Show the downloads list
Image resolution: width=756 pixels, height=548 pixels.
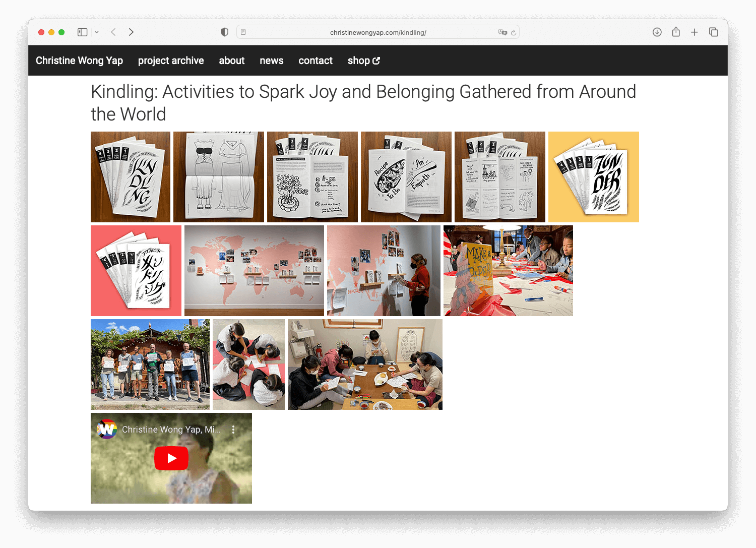pos(657,32)
